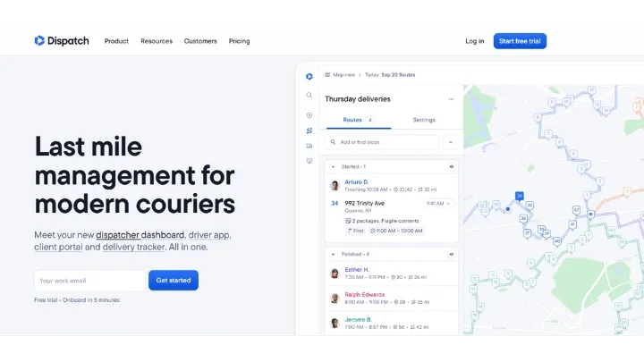The height and width of the screenshot is (362, 644).
Task: Click the location pin sidebar icon
Action: click(309, 115)
